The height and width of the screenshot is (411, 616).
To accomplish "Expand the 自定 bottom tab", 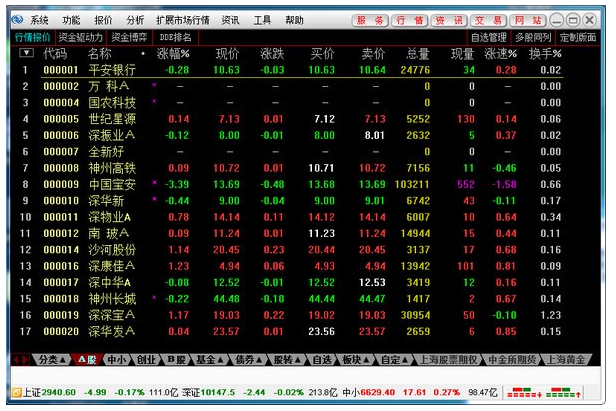I will click(395, 360).
